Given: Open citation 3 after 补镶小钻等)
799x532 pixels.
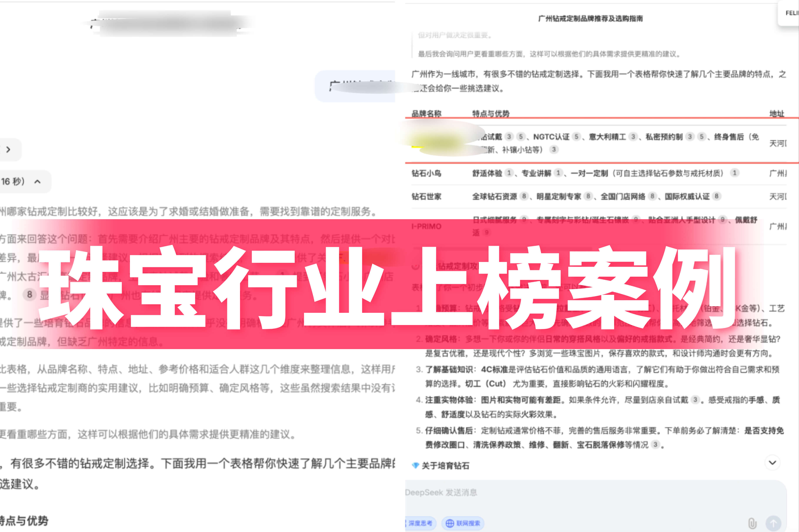Looking at the screenshot, I should [x=554, y=150].
